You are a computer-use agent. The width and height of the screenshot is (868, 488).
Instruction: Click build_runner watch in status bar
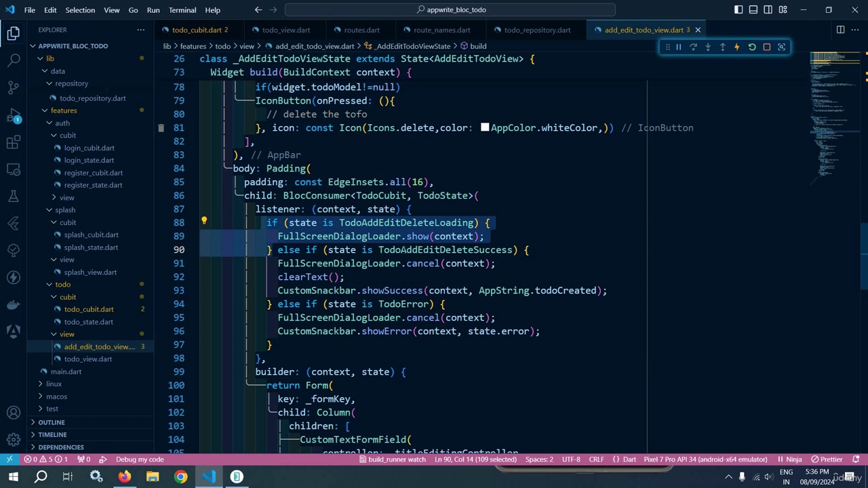(392, 460)
